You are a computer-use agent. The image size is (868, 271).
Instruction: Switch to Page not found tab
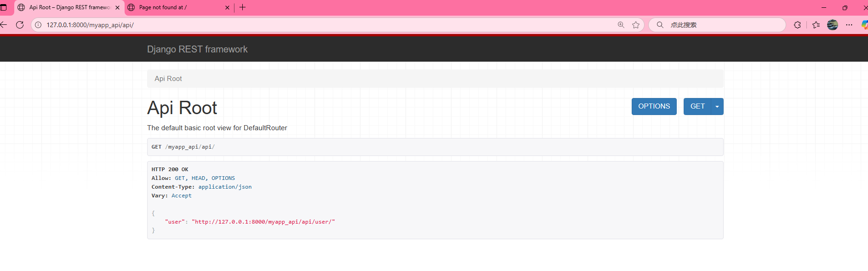pos(178,7)
